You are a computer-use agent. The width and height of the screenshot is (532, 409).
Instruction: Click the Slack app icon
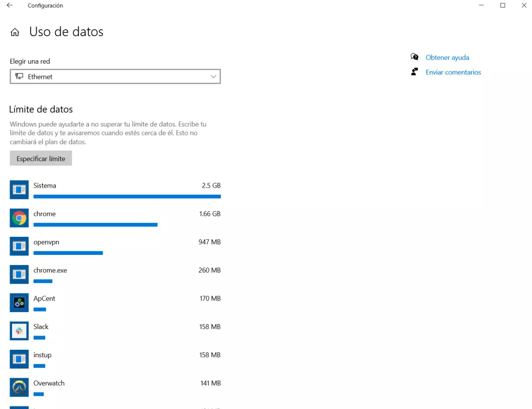click(19, 331)
